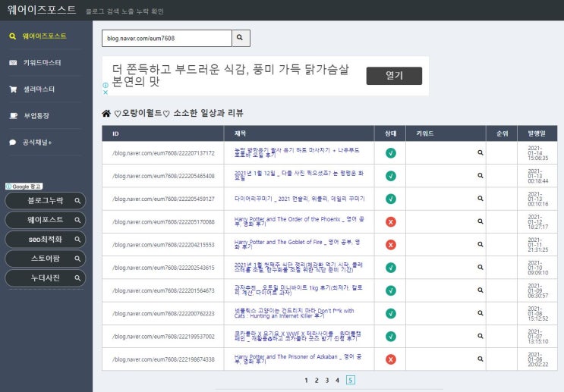Screen dimensions: 564x392
Task: Click keyword search icon for Goblet of Fire row
Action: click(481, 244)
